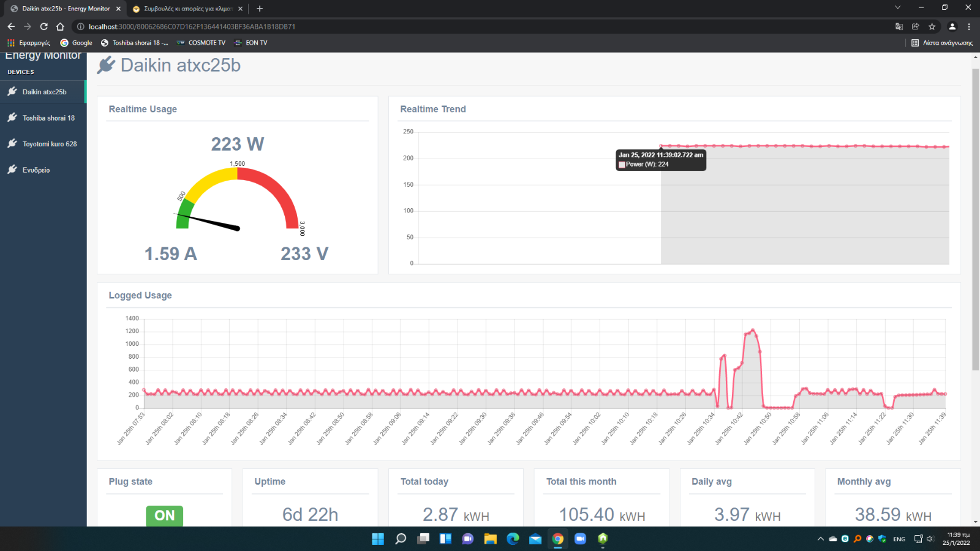Click the Energy Monitor sidebar title
The image size is (980, 551).
click(x=43, y=55)
